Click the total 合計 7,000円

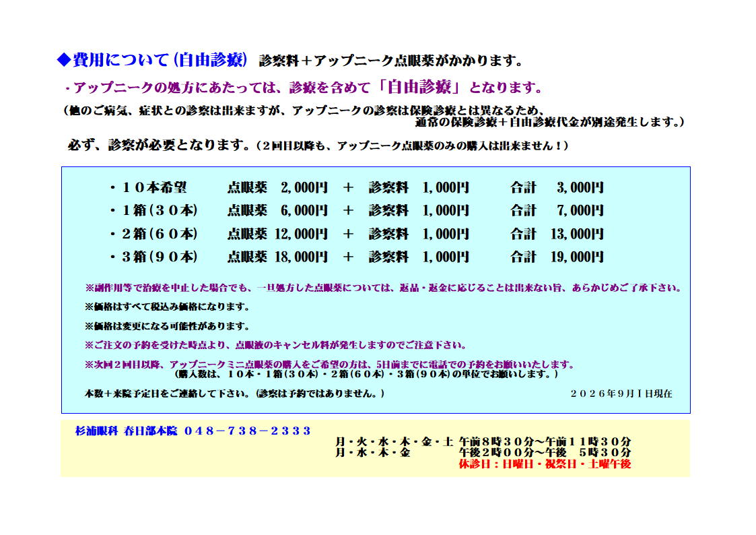tap(557, 210)
